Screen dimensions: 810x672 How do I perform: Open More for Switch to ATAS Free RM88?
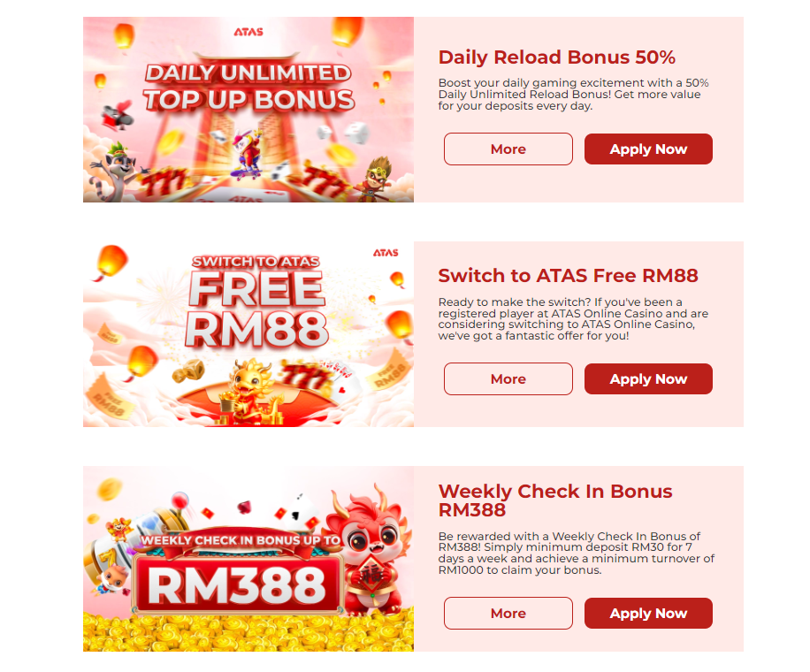tap(508, 379)
